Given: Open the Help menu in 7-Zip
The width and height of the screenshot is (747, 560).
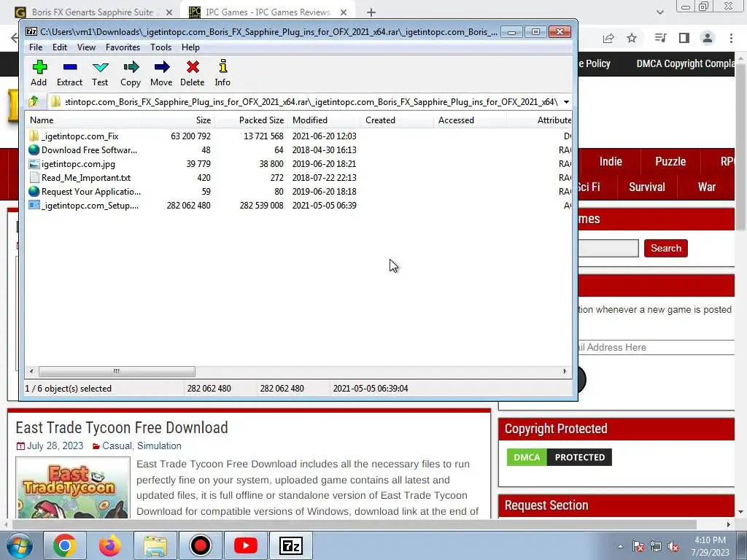Looking at the screenshot, I should (x=190, y=47).
